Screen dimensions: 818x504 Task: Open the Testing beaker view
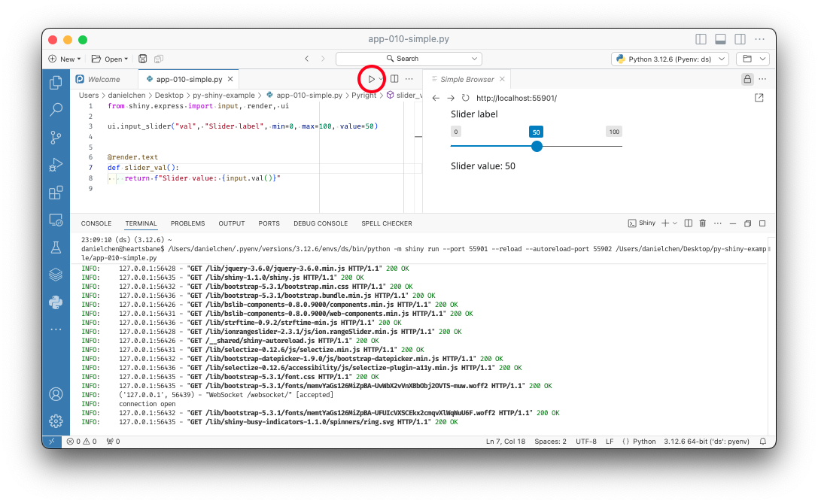point(56,247)
